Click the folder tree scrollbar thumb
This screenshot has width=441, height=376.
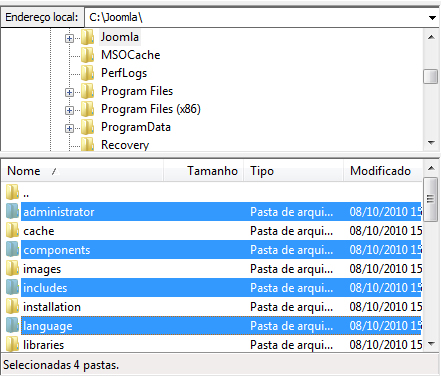pyautogui.click(x=431, y=76)
